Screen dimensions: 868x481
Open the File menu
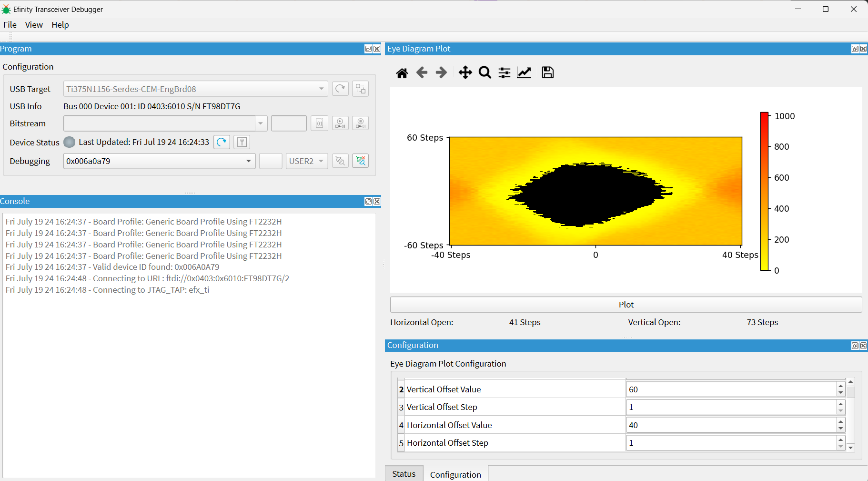(10, 25)
